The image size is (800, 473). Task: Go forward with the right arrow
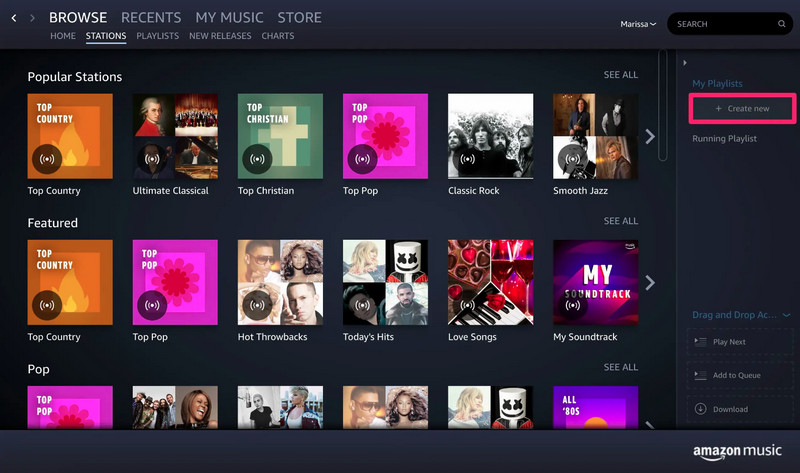coord(33,18)
